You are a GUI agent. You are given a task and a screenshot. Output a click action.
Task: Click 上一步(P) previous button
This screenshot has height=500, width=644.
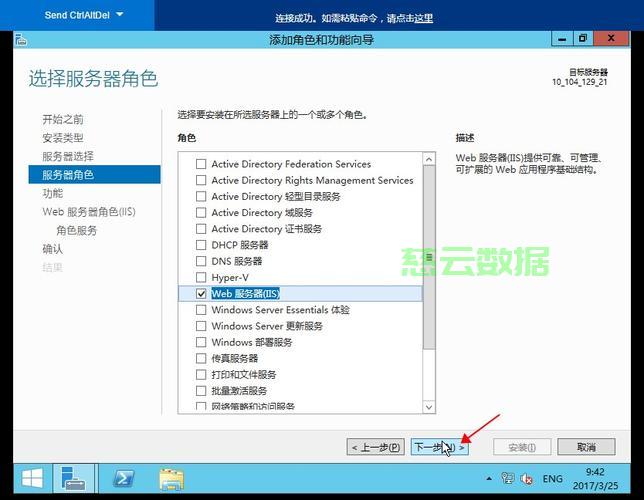pyautogui.click(x=375, y=447)
